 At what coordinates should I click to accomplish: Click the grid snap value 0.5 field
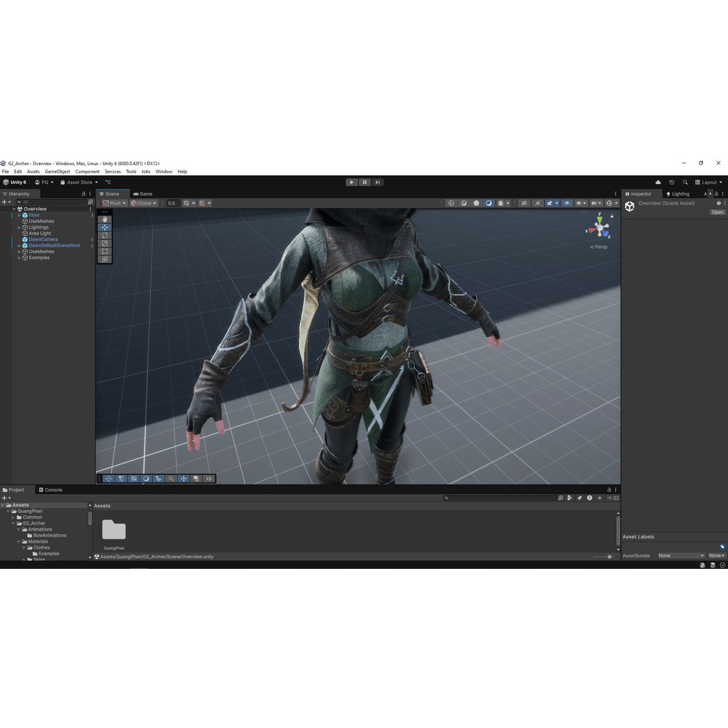[173, 203]
